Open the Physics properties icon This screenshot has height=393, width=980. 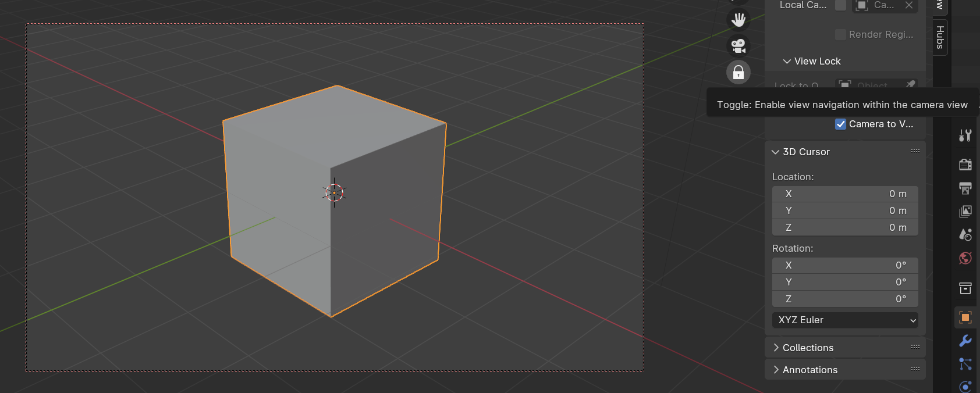965,387
